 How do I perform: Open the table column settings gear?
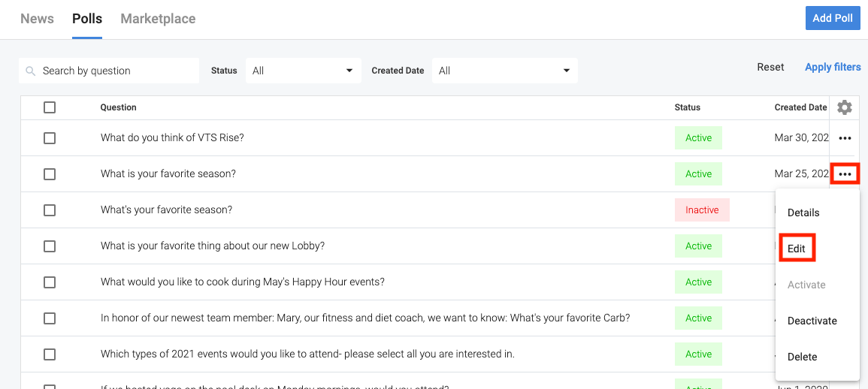coord(845,107)
